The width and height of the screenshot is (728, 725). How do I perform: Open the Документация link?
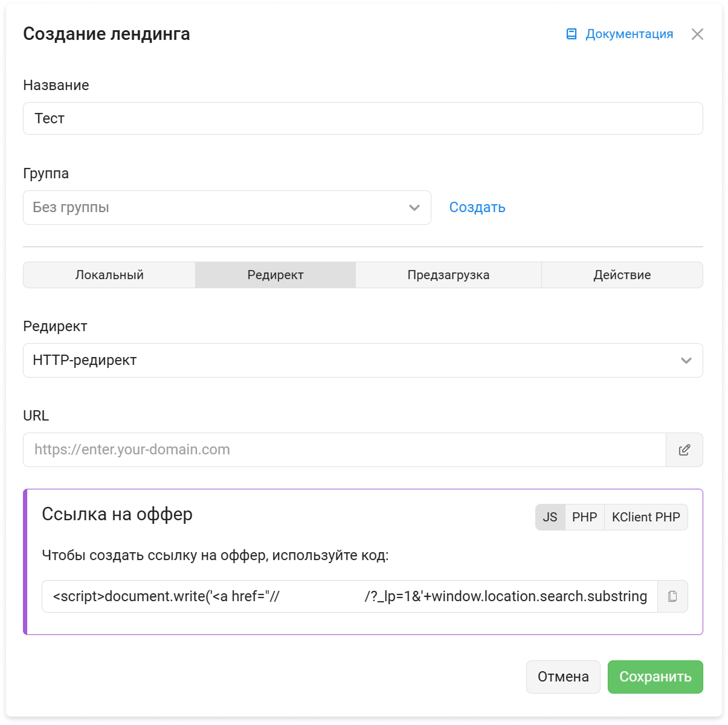[x=629, y=34]
